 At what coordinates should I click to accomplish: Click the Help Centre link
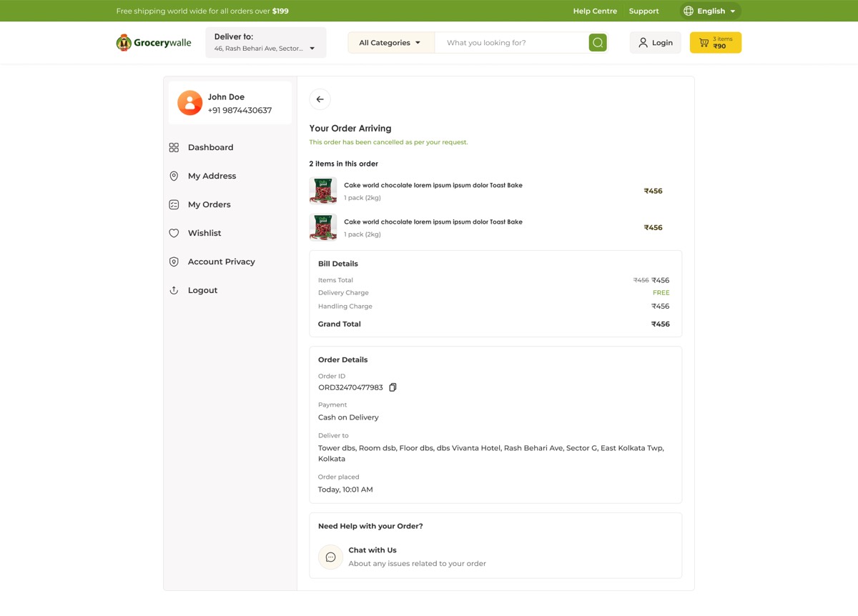point(595,11)
